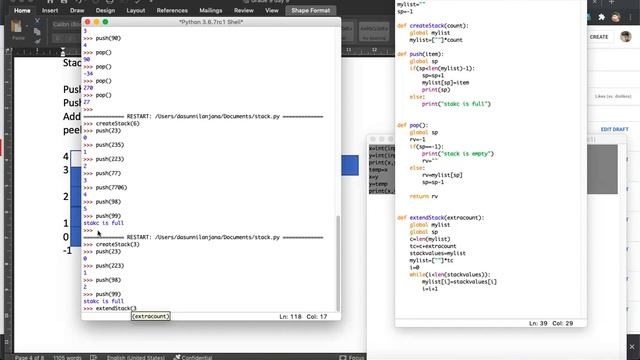Enable Focus mode in Word status bar

[351, 358]
